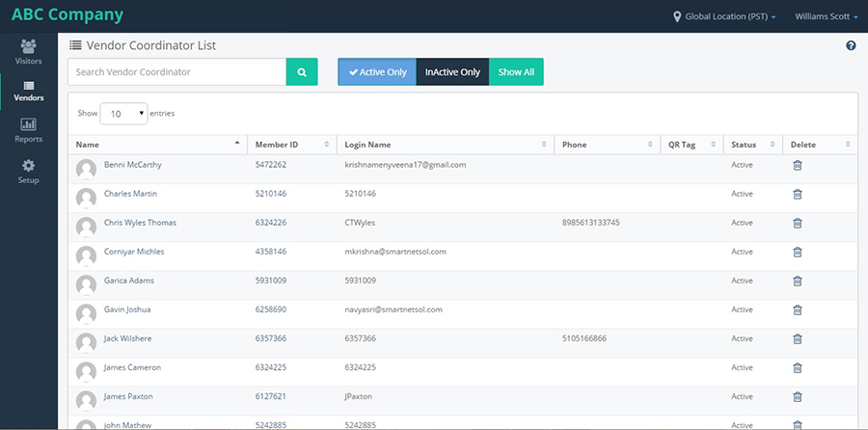Click member ID 6127621
This screenshot has height=430, width=868.
271,396
